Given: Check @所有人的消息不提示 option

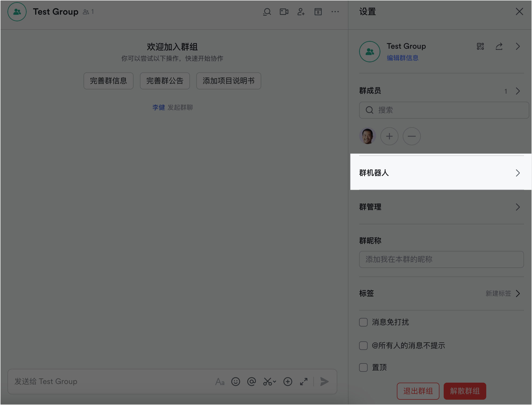Looking at the screenshot, I should 363,346.
